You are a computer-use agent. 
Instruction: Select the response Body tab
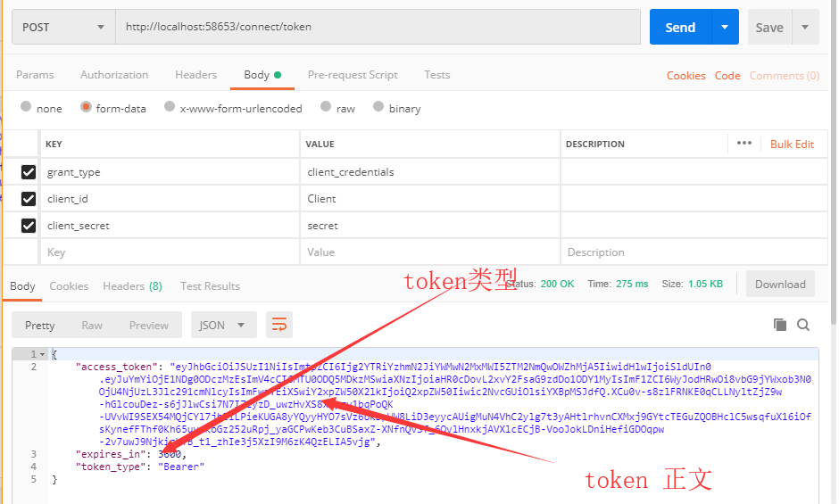point(22,286)
